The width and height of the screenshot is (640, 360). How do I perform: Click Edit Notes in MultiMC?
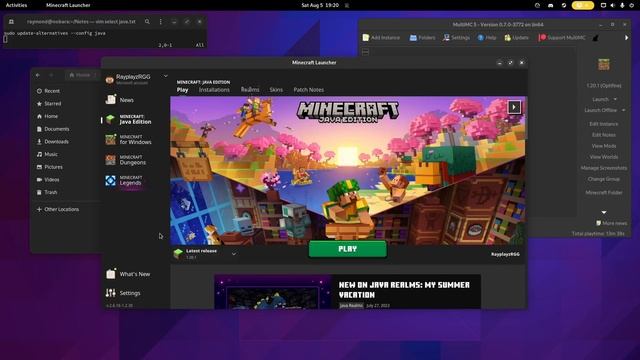coord(604,135)
